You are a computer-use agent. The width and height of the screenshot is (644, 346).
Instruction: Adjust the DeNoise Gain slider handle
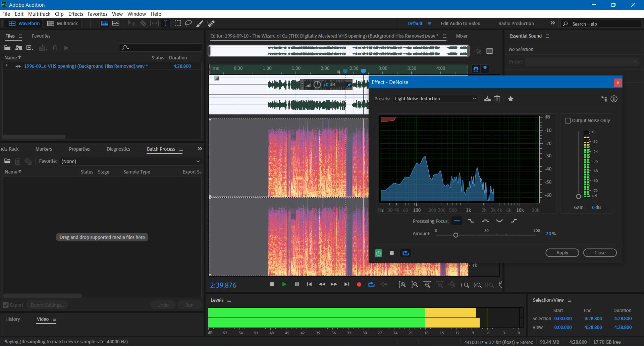coord(578,196)
